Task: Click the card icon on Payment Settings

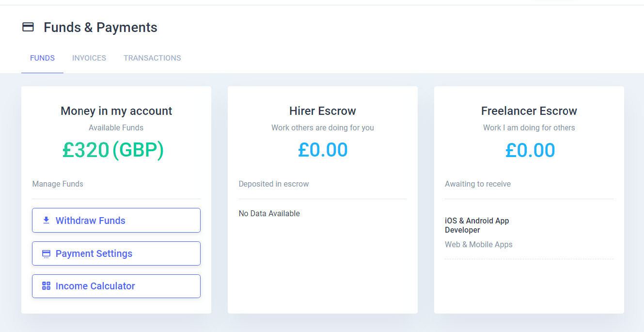Action: (x=46, y=253)
